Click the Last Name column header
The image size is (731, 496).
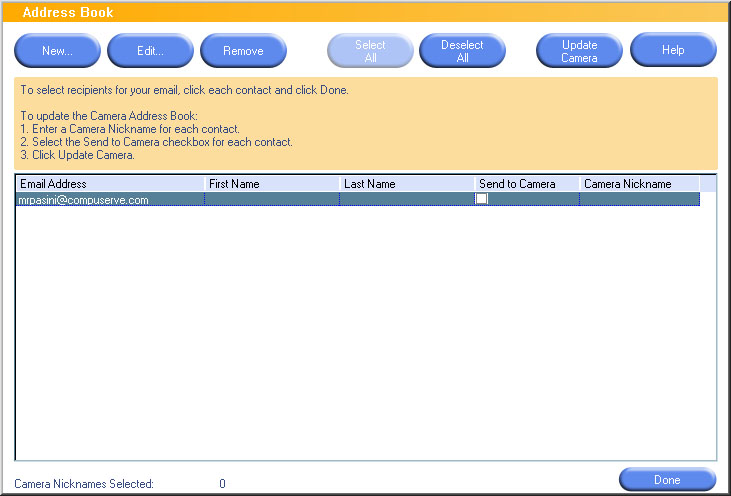coord(406,184)
